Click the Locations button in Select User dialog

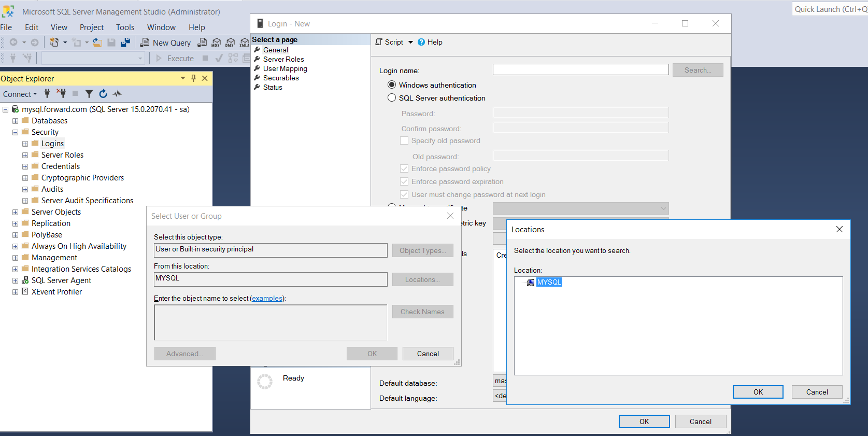click(422, 279)
